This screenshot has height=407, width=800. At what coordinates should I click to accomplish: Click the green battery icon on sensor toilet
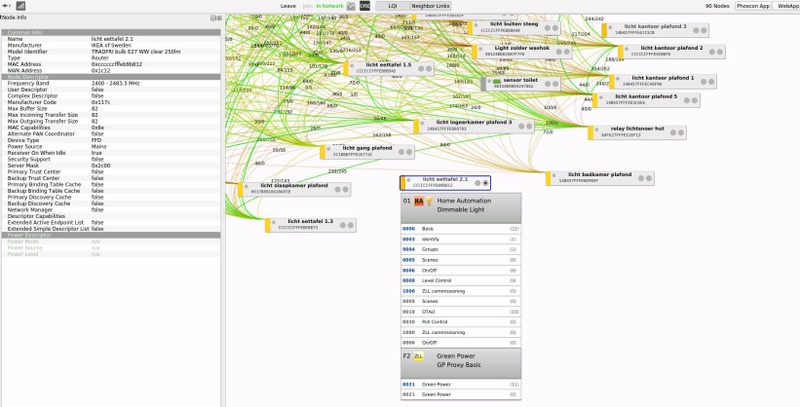[x=496, y=81]
